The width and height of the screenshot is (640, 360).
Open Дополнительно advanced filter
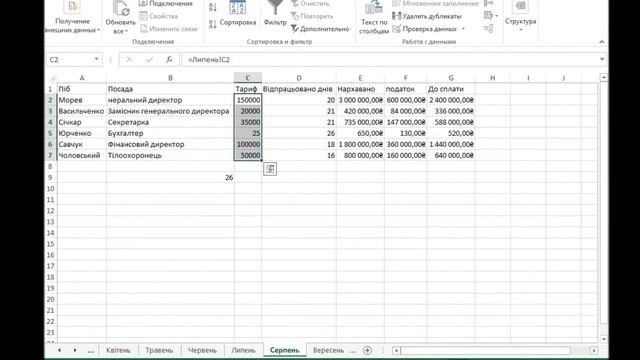[320, 29]
